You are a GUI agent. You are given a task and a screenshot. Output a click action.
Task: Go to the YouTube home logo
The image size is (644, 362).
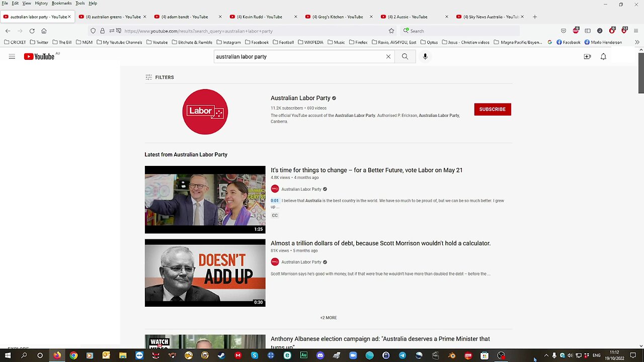point(39,57)
